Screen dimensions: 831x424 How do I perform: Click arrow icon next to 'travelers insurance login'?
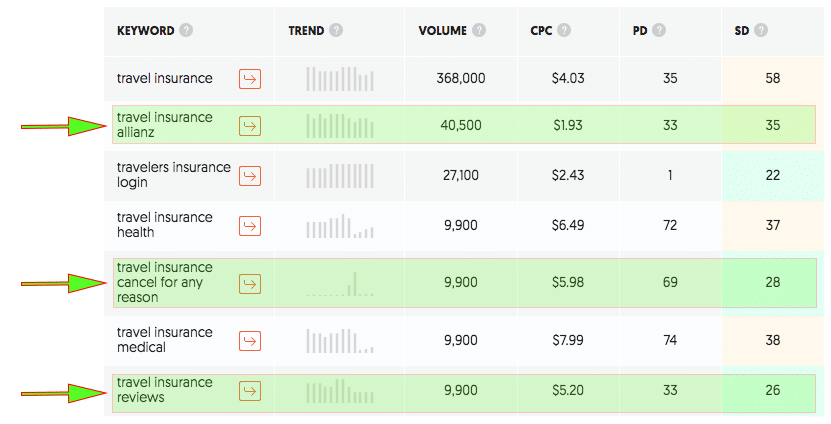pos(250,176)
